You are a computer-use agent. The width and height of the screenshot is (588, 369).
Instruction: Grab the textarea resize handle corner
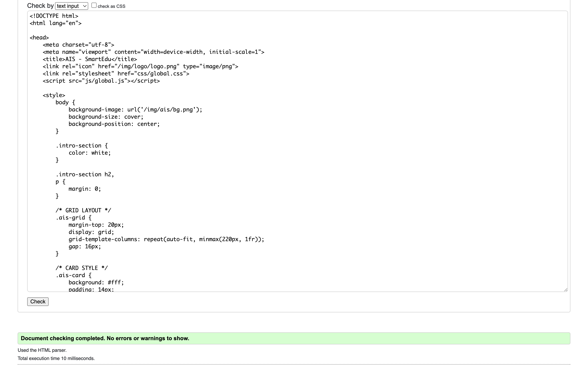point(566,290)
